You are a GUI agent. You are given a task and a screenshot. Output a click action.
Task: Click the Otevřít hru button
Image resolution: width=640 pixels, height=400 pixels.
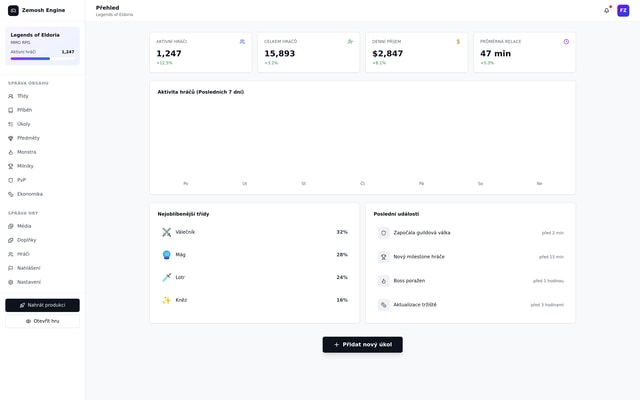[x=42, y=321]
